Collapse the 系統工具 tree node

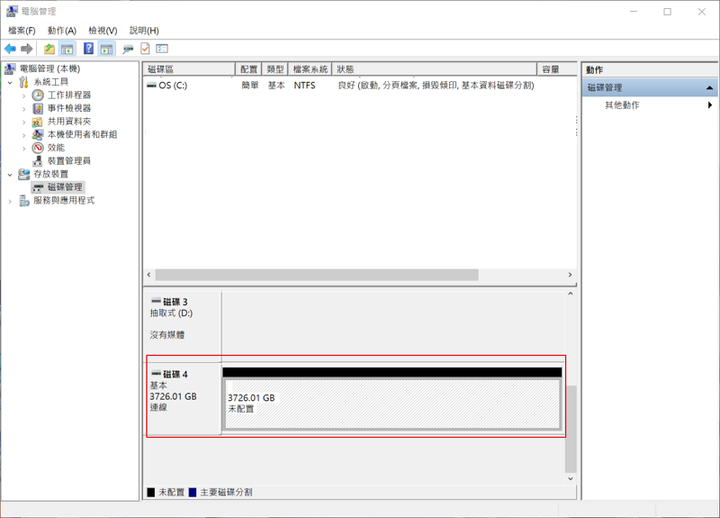pos(10,83)
